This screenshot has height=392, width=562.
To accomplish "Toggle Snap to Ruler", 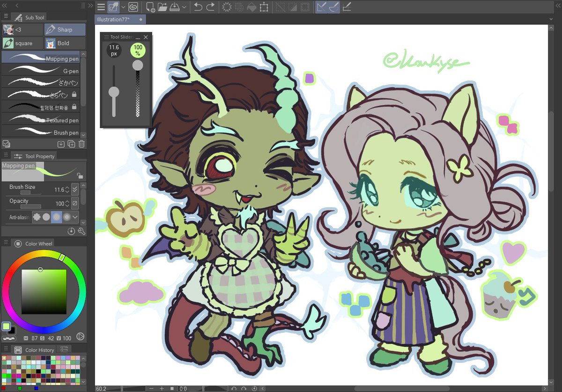I will click(x=321, y=7).
